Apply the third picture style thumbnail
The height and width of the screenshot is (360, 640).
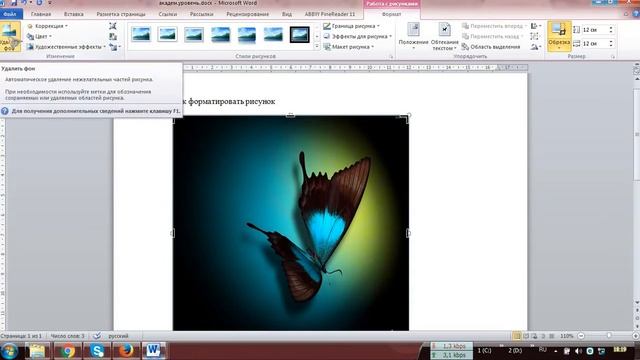pyautogui.click(x=194, y=34)
